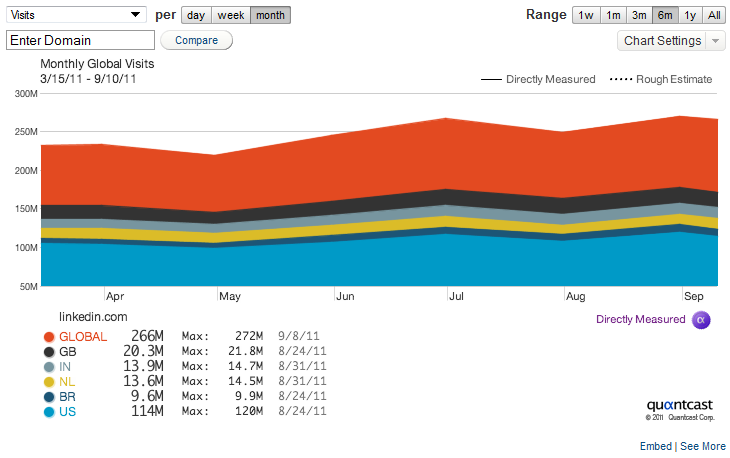Set range to 1m

coord(613,15)
